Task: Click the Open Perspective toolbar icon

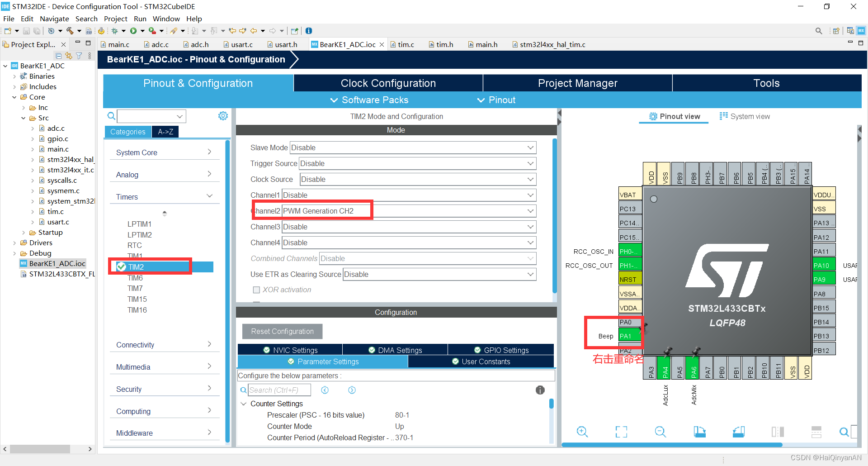Action: 836,31
